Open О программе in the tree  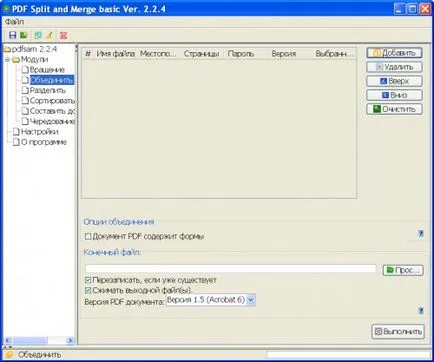pos(44,142)
